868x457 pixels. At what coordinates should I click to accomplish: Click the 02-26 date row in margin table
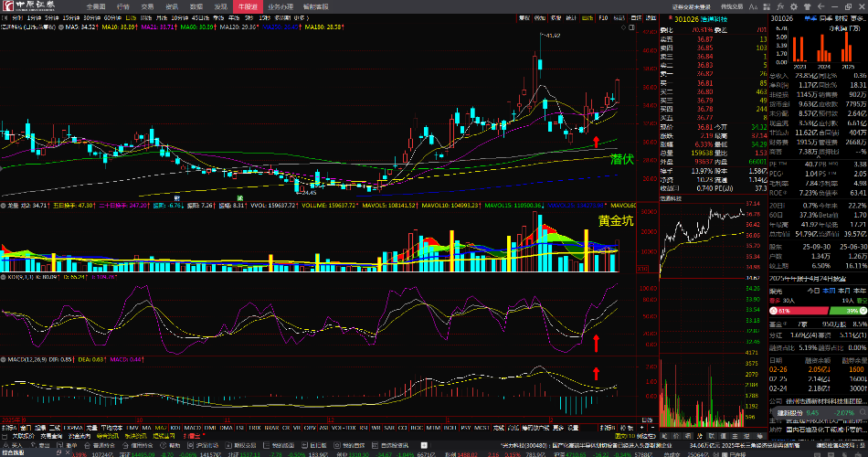[x=818, y=369]
